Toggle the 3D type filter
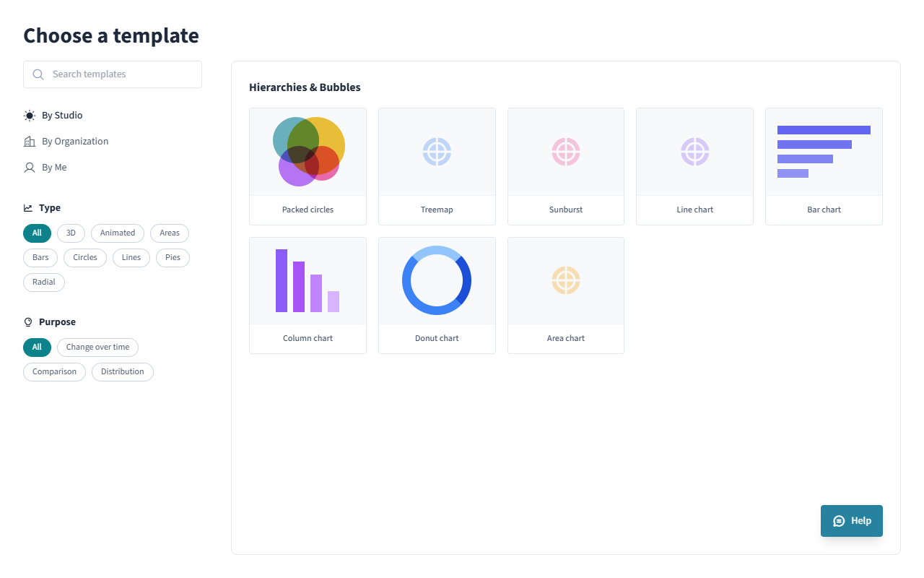Screen dimensions: 924x578 tap(71, 233)
